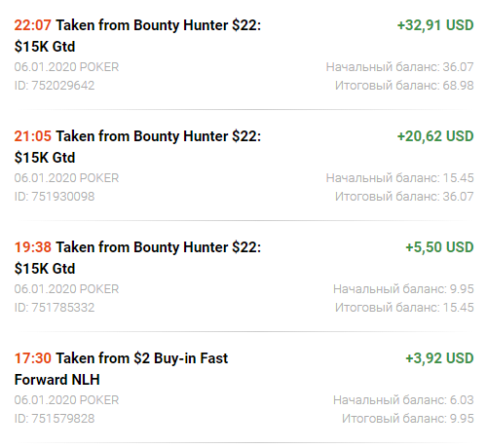The height and width of the screenshot is (448, 487).
Task: Select transaction ID 751785332
Action: 55,308
